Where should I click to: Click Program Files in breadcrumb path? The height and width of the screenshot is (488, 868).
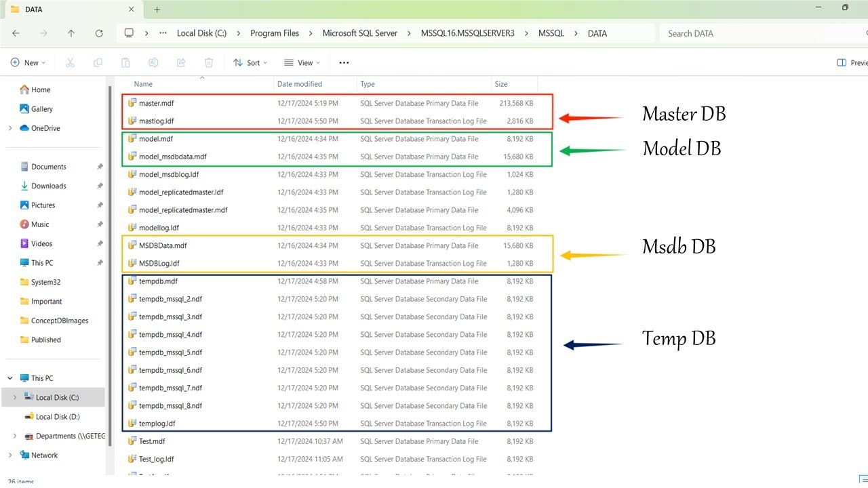pos(275,33)
